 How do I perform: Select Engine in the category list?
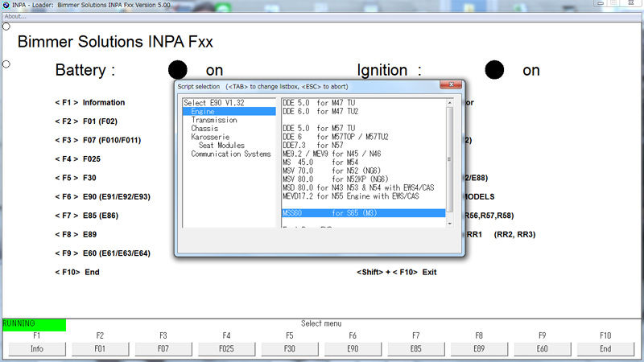click(x=229, y=111)
